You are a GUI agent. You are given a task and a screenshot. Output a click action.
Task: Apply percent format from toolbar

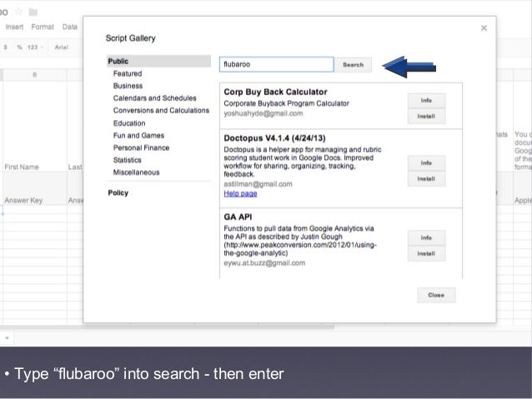coord(20,47)
